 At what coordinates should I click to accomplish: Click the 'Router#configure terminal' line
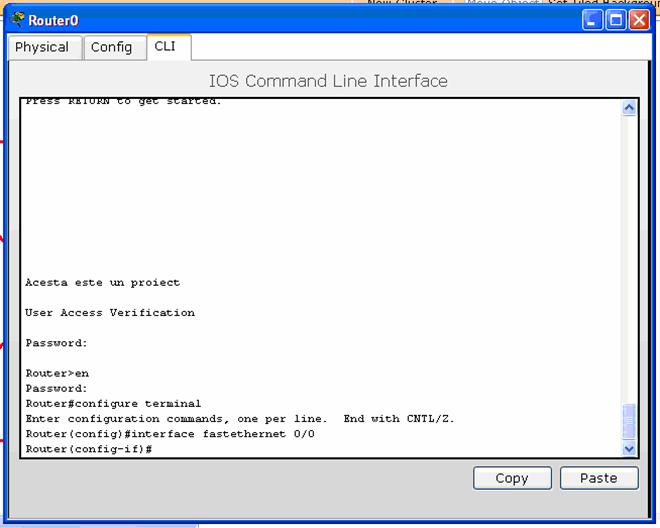click(113, 404)
